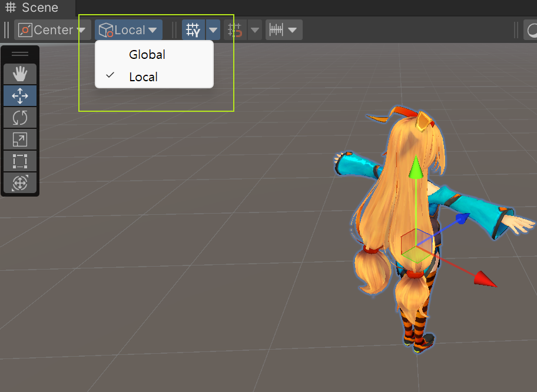Click the toolbar overlay handle beside Center
This screenshot has width=537, height=392.
click(x=6, y=30)
